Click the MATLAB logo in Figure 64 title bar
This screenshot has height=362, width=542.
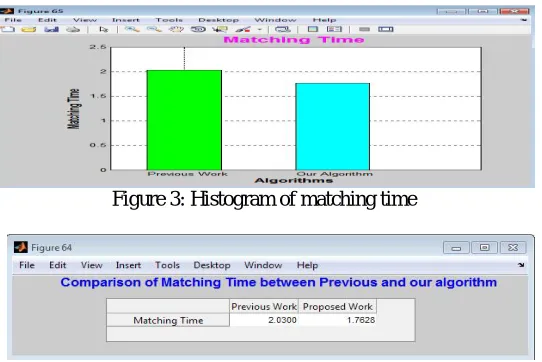coord(21,248)
